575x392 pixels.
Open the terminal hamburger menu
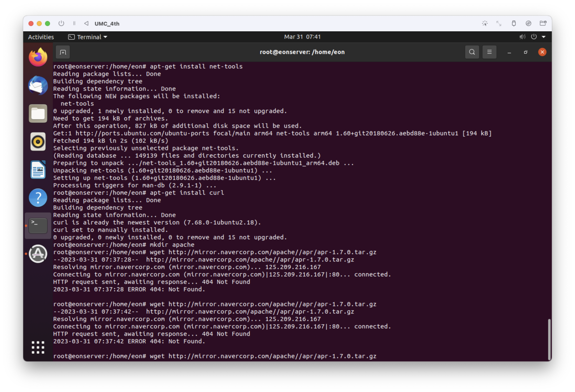[489, 52]
